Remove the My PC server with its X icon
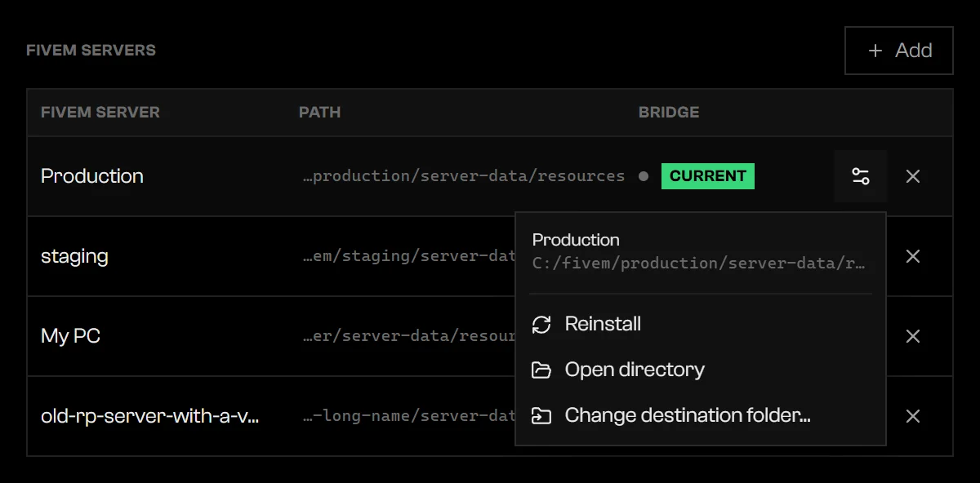This screenshot has height=483, width=980. tap(913, 336)
